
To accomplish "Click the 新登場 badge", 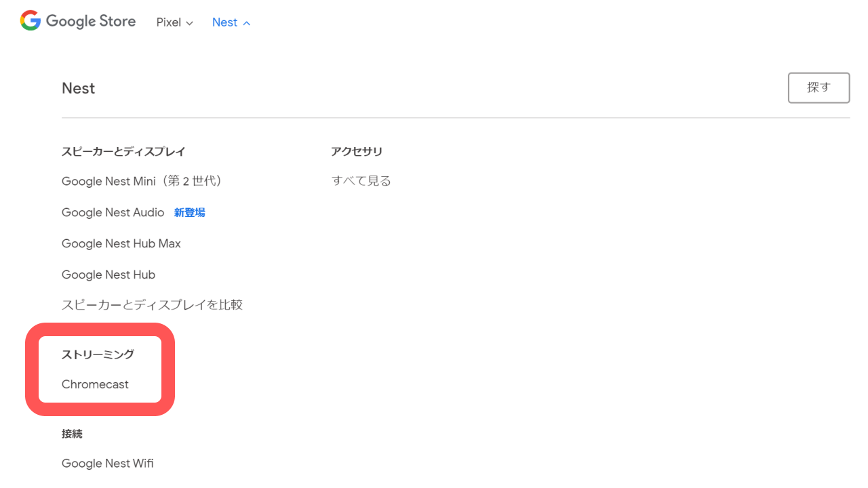I will (189, 212).
